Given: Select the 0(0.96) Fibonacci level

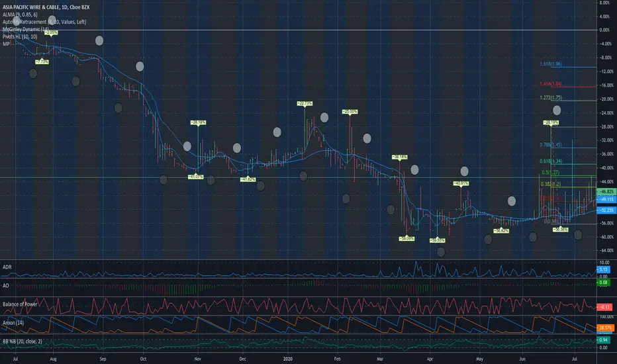Looking at the screenshot, I should [551, 221].
